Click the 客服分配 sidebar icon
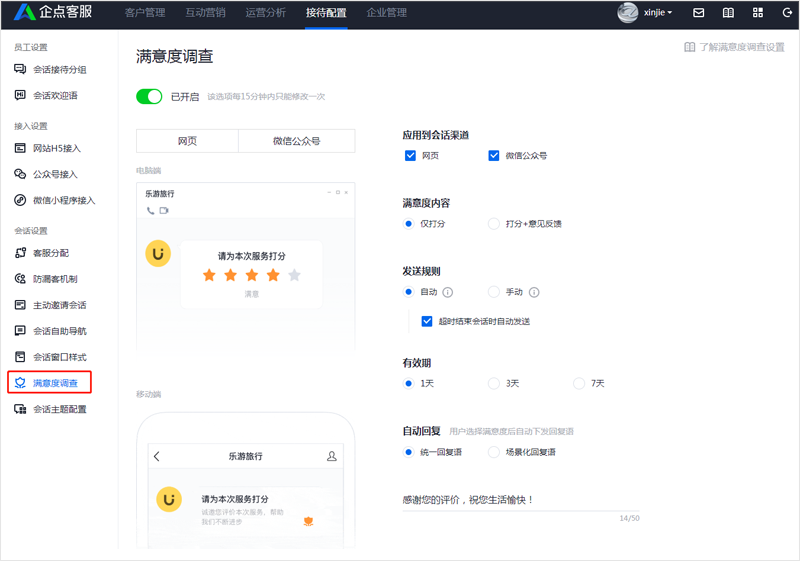The image size is (800, 561). [20, 252]
